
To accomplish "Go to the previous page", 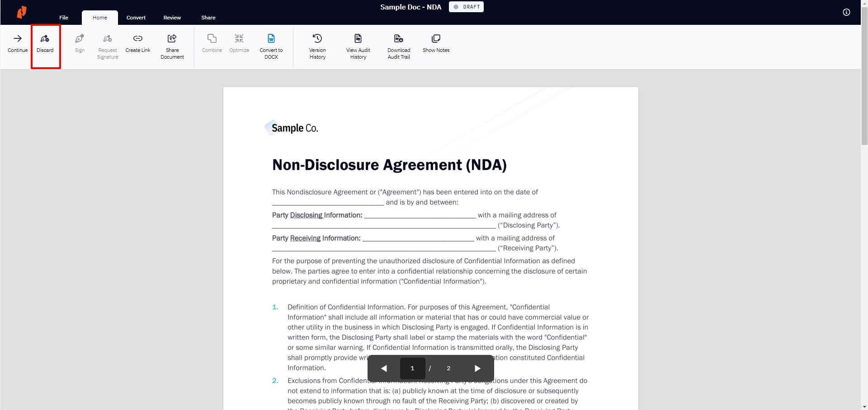I will click(384, 368).
